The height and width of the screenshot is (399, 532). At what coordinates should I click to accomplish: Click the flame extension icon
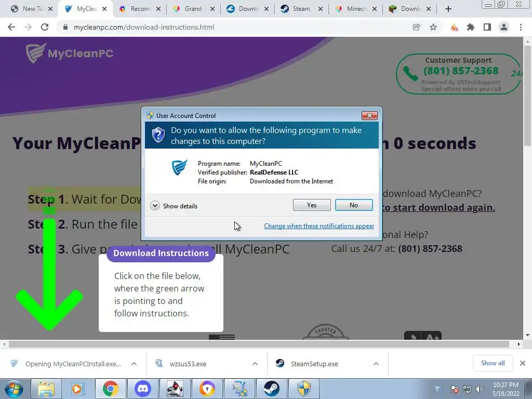pos(454,27)
